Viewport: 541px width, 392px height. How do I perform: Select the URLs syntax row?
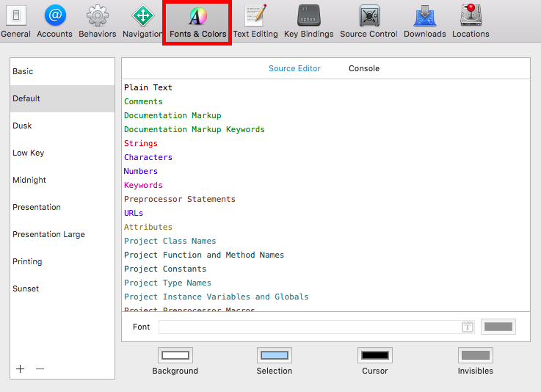click(326, 214)
